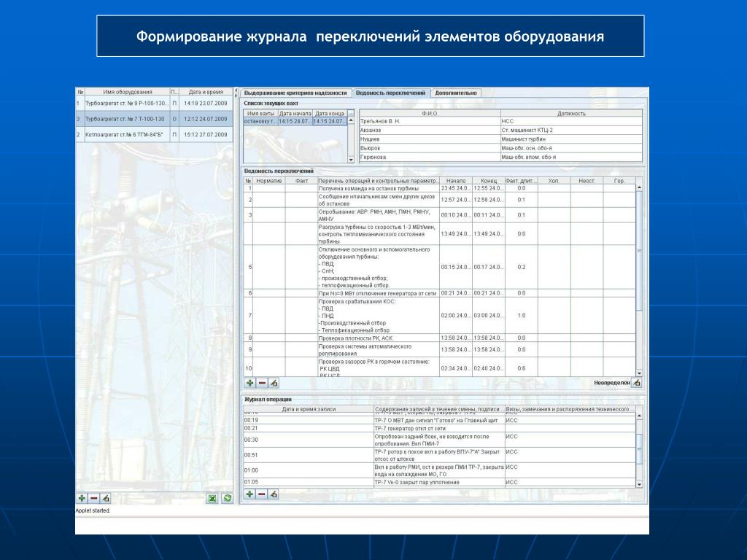The image size is (747, 560).
Task: Open column selector in shifts table corner
Action: (x=351, y=113)
